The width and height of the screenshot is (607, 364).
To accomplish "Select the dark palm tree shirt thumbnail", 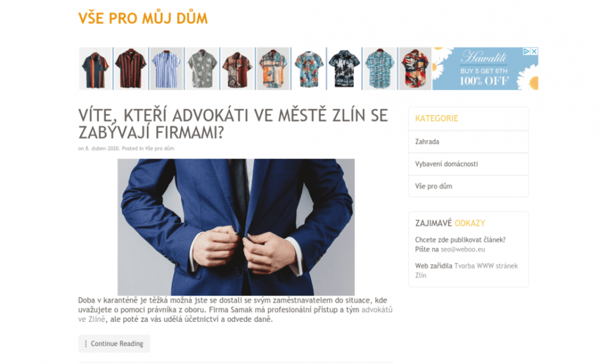I will (x=344, y=69).
